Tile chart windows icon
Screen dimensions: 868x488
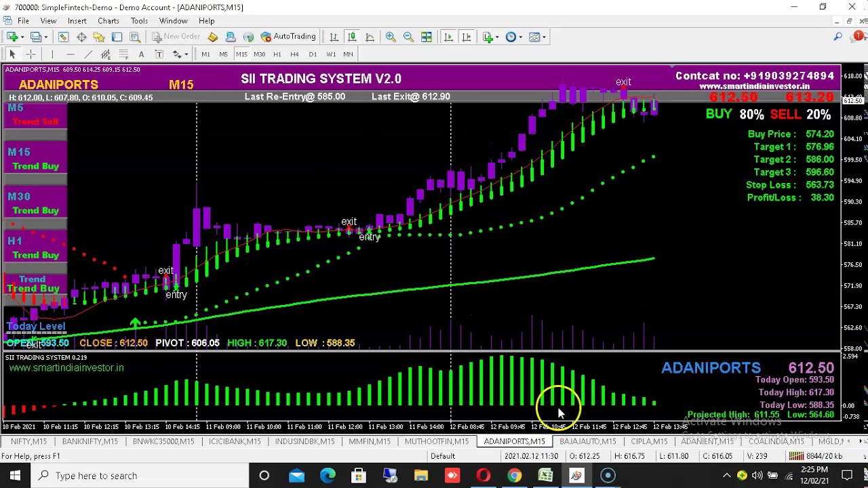pyautogui.click(x=427, y=37)
